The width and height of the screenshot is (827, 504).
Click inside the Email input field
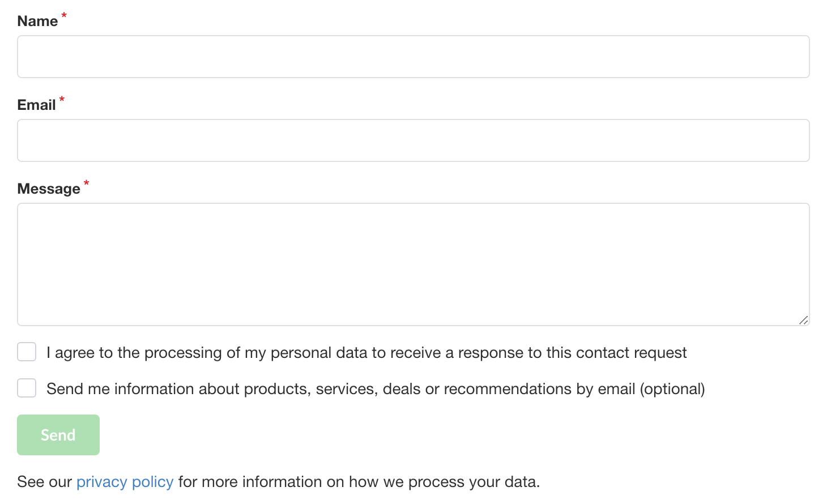(412, 140)
